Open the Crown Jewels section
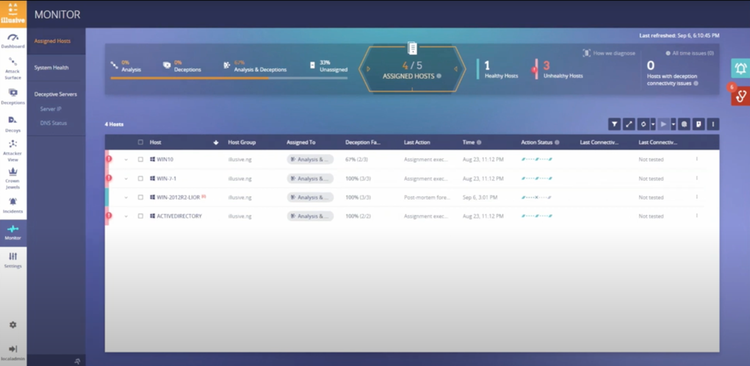 pyautogui.click(x=13, y=178)
